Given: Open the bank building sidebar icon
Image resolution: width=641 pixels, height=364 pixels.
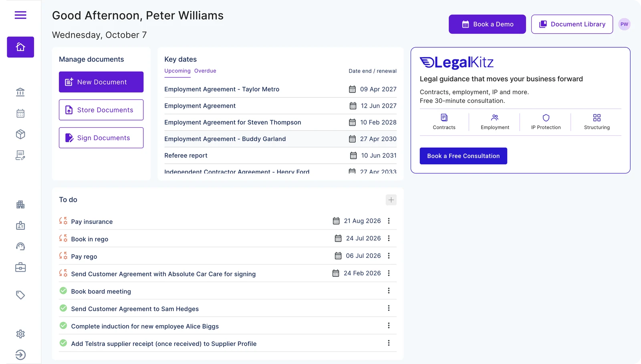Looking at the screenshot, I should coord(20,92).
